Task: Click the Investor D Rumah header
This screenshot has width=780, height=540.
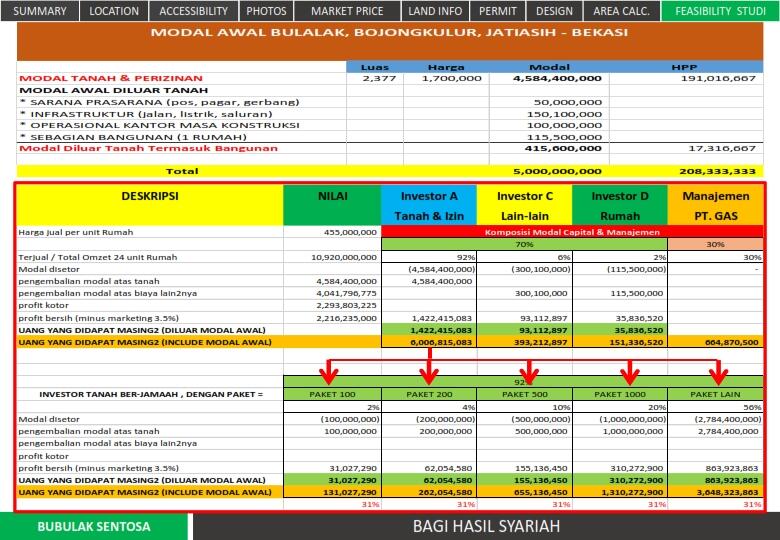Action: pos(620,205)
